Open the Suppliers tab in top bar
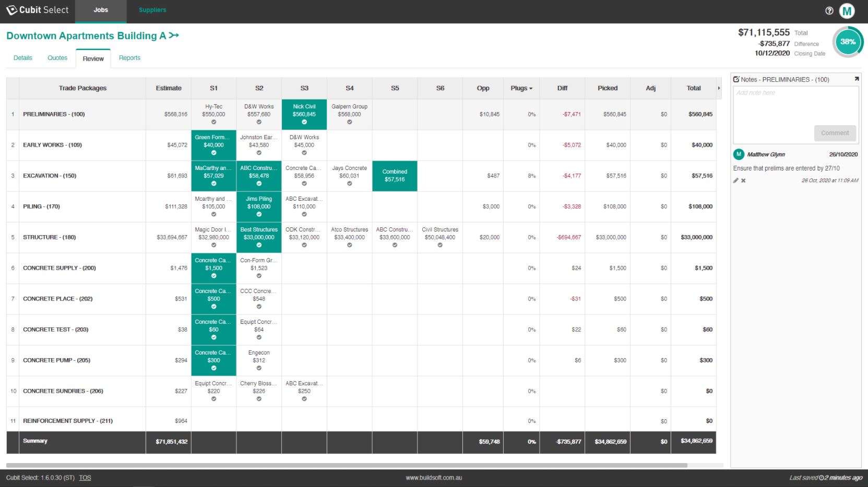Viewport: 868px width, 487px height. click(x=152, y=10)
